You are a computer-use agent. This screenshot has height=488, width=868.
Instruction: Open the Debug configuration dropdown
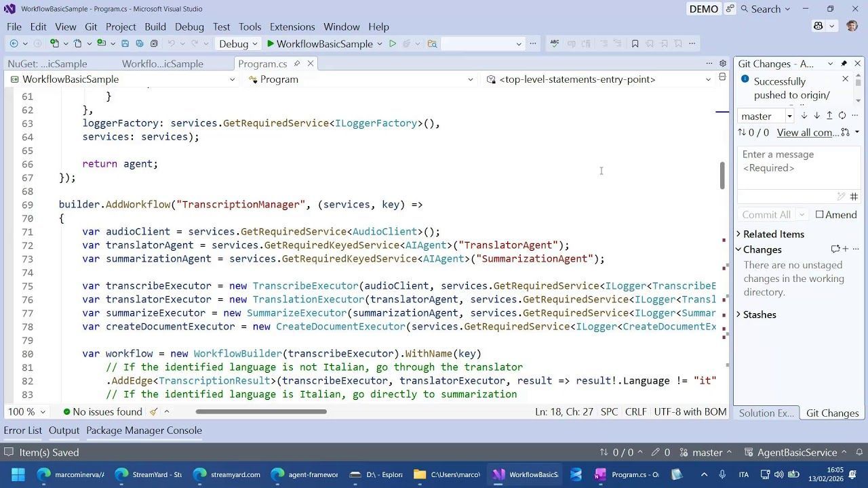pyautogui.click(x=238, y=43)
